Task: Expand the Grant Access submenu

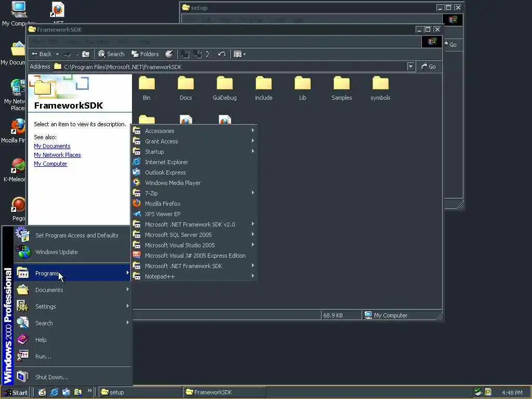Action: coord(194,141)
